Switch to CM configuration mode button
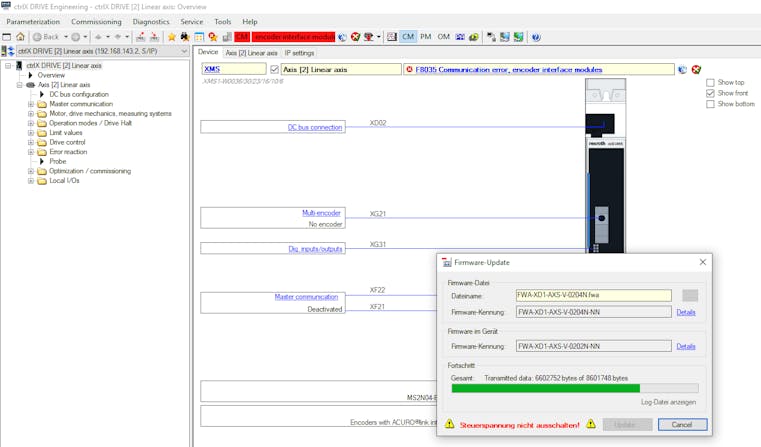Viewport: 761px width, 447px height. point(408,37)
